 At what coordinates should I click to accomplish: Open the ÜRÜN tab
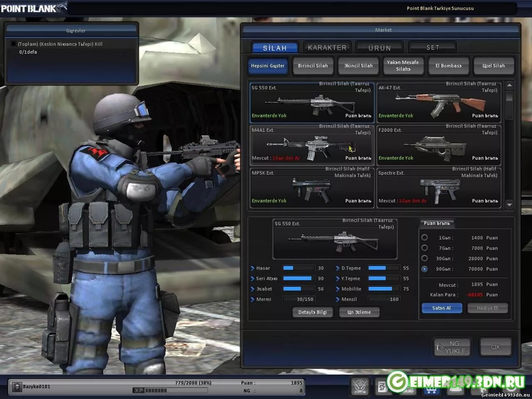pyautogui.click(x=379, y=47)
